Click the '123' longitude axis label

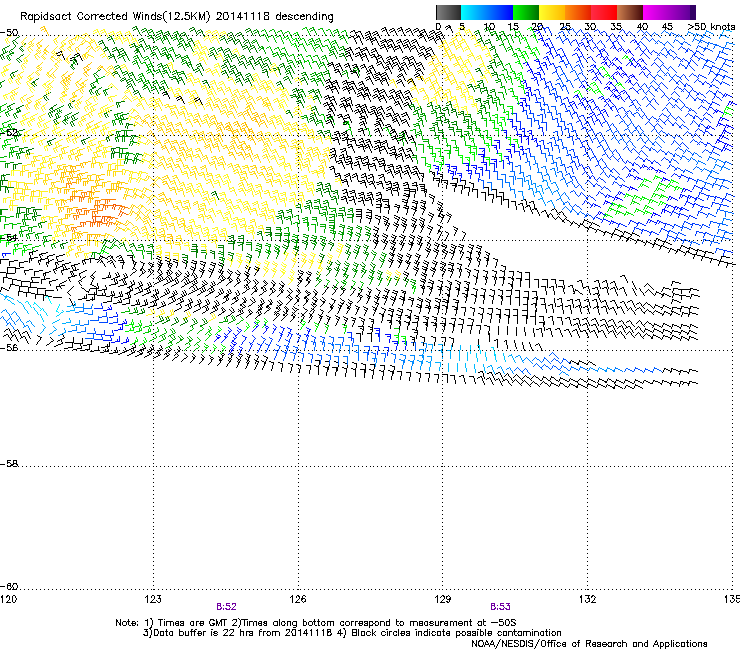153,599
